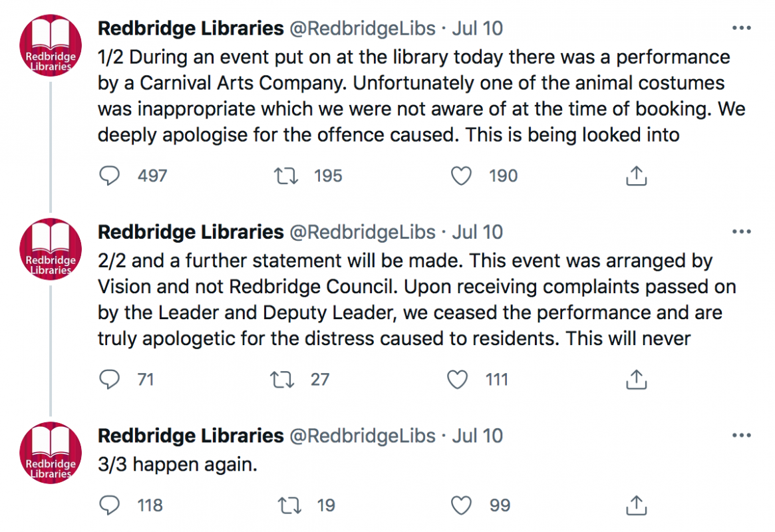Like the 3/3 tweet with 99 likes
The height and width of the screenshot is (532, 775).
click(x=461, y=505)
